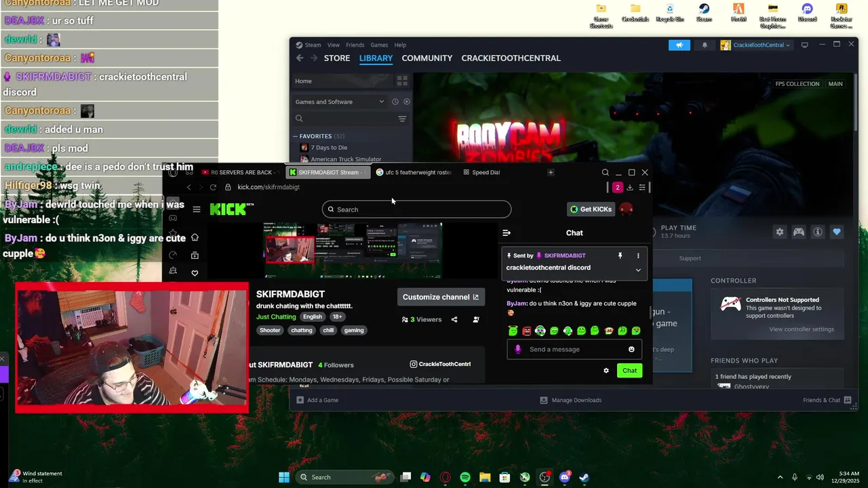The width and height of the screenshot is (868, 488).
Task: Open Friends & Chat in Steam
Action: [827, 401]
